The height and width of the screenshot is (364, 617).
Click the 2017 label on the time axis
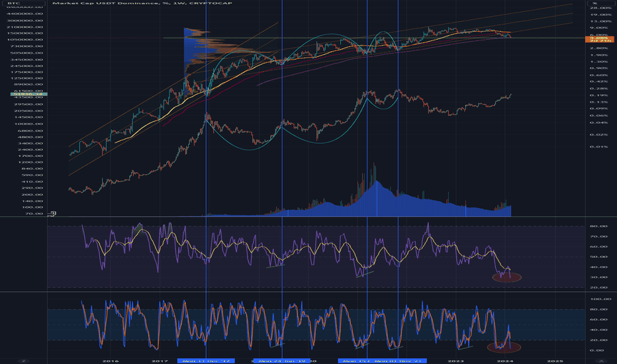[x=160, y=361]
